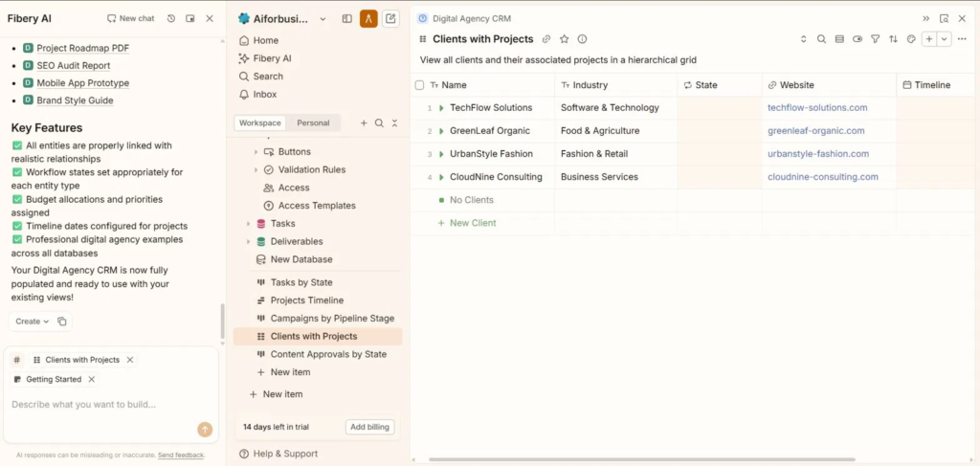Open SEO Audit Report link

(73, 66)
